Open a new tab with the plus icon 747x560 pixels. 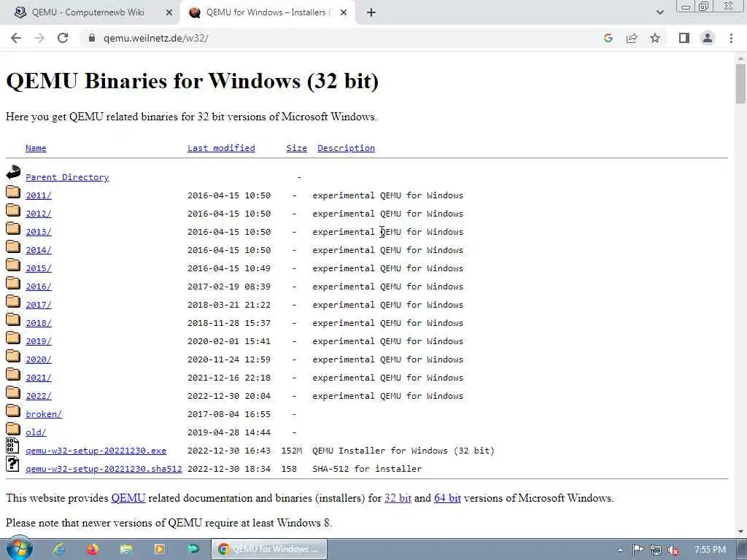pos(371,13)
